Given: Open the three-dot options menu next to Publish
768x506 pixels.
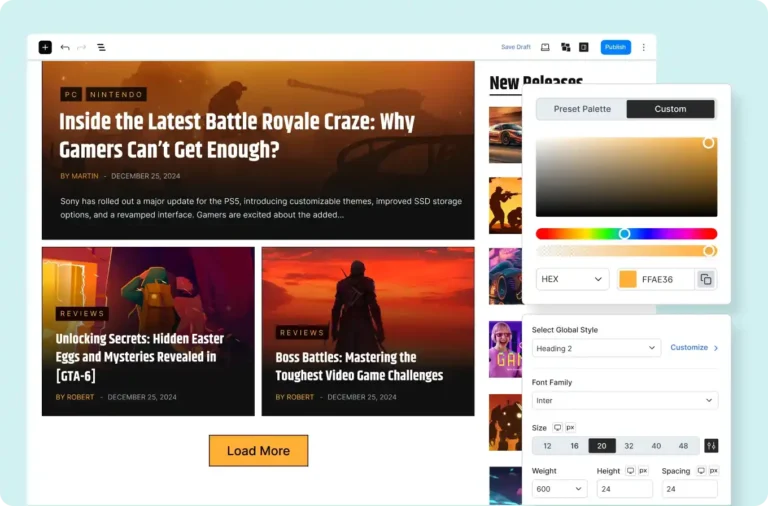Looking at the screenshot, I should (x=643, y=47).
